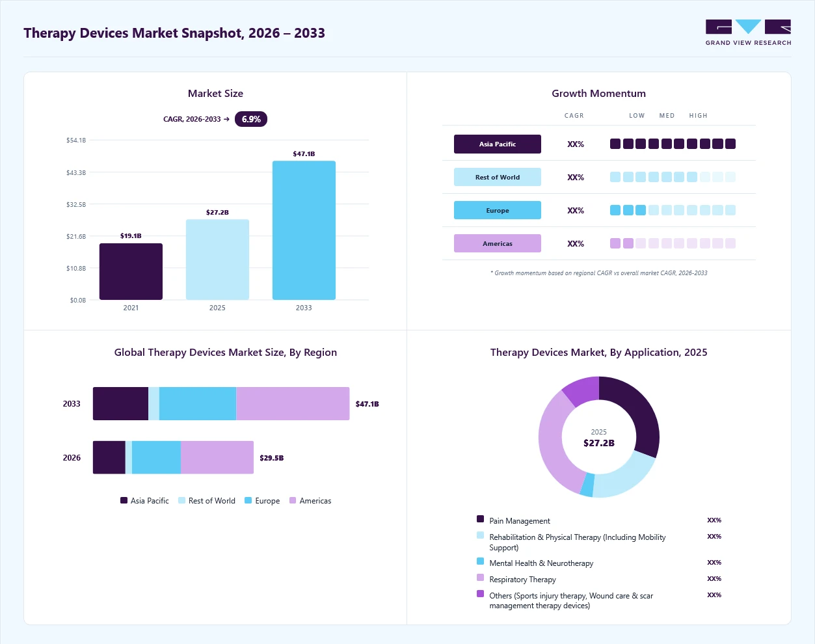Click the Mental Health & Neurotherapy legend swatch
Image resolution: width=815 pixels, height=644 pixels.
[x=480, y=561]
